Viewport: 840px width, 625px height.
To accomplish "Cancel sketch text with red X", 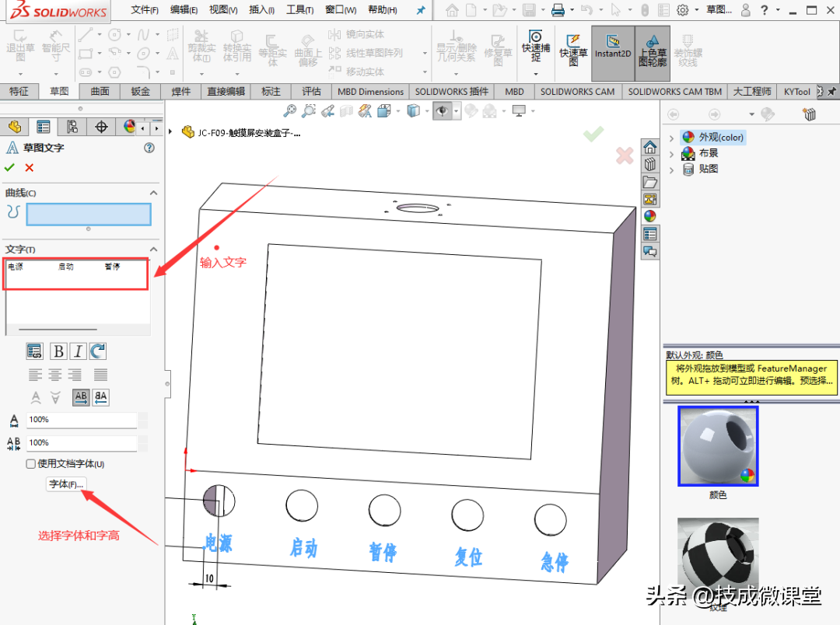I will [30, 168].
